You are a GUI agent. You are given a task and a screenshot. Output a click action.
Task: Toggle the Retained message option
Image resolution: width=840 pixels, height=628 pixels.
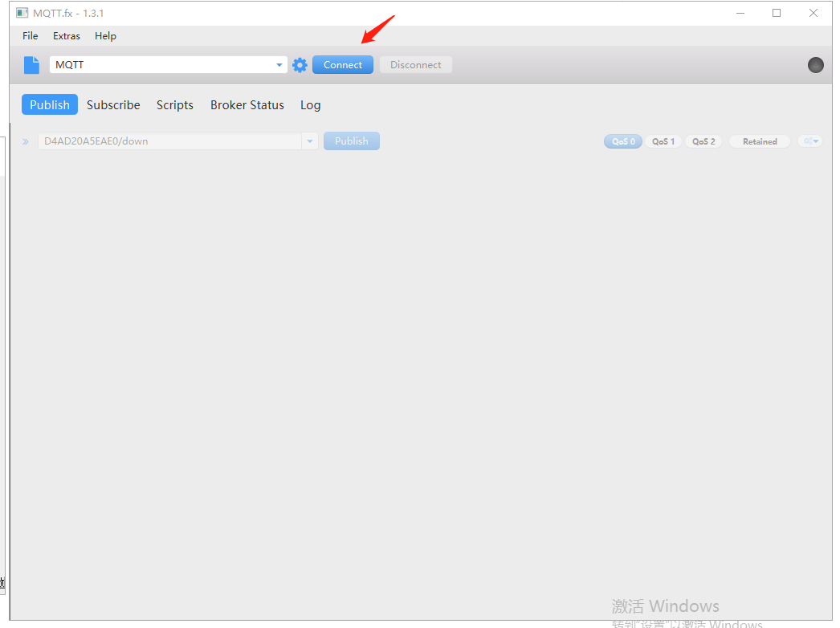760,141
